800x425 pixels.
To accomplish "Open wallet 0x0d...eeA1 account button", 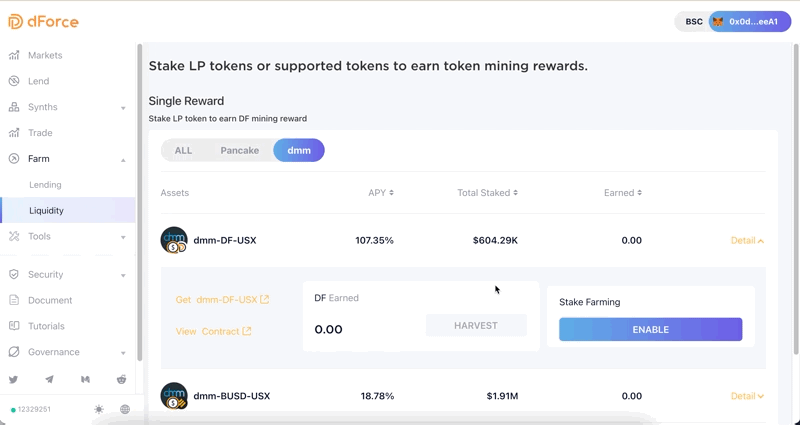I will click(750, 22).
